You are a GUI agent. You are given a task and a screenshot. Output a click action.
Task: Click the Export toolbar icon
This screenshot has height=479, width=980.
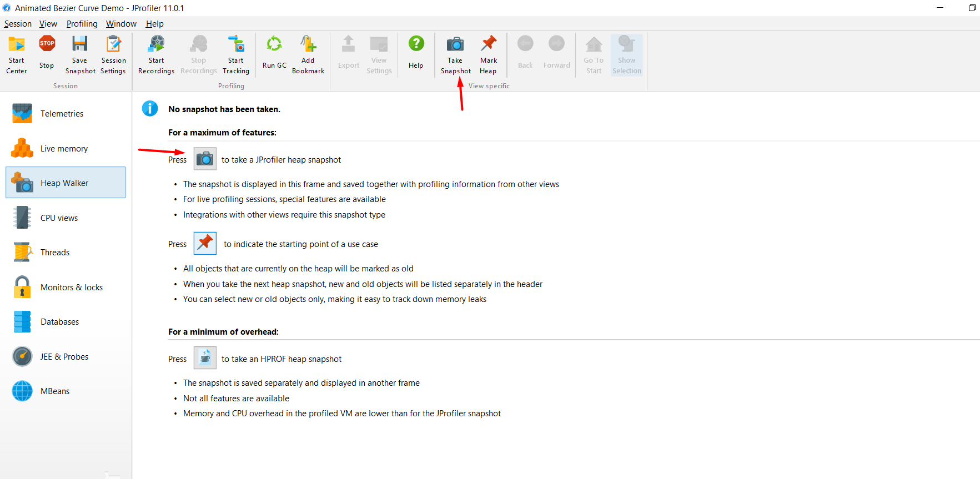[x=349, y=44]
